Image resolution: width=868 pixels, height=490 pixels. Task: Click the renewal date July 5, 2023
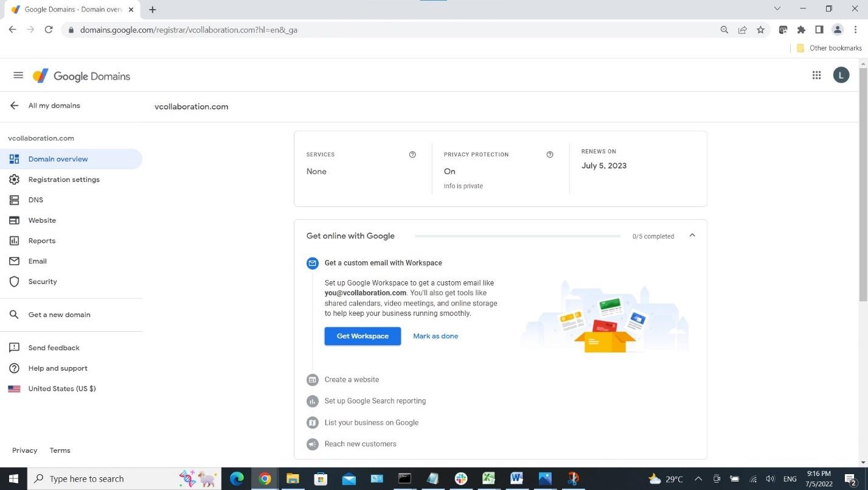604,166
